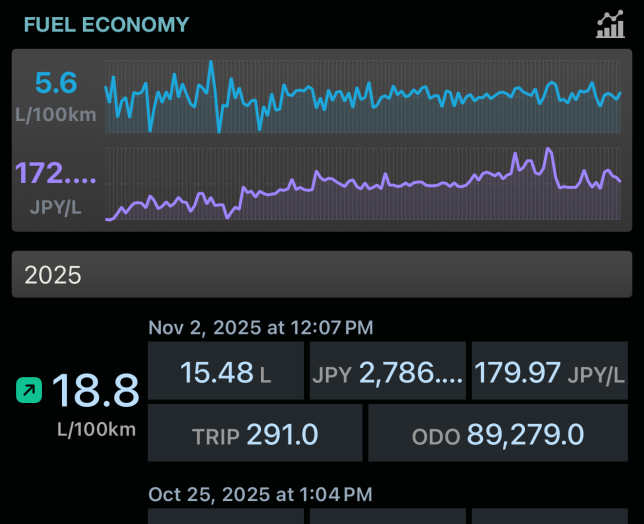Tap the green trend arrow icon

28,390
